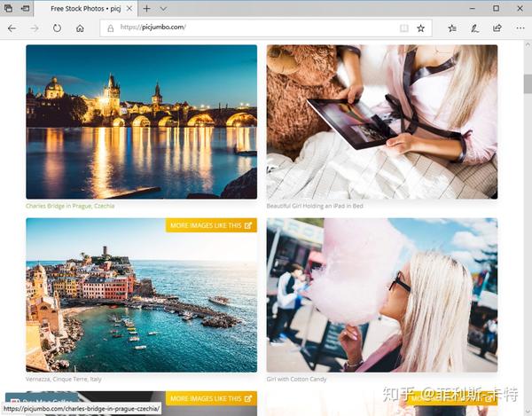Click Girl with Cotton Candy caption
Screen dimensions: 532x416
click(296, 379)
